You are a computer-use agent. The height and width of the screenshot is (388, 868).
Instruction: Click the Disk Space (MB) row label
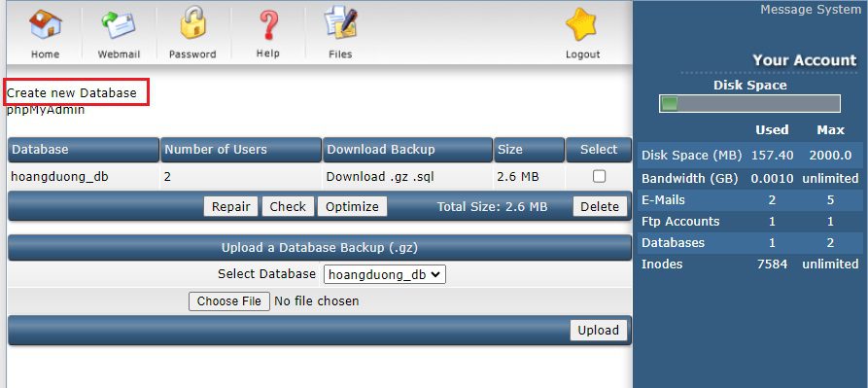click(x=691, y=156)
